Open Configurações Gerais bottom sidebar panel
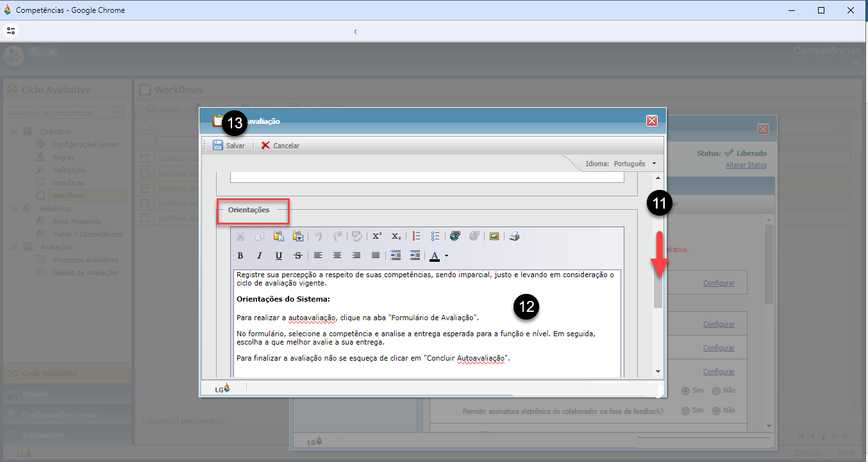The image size is (868, 462). (67, 415)
